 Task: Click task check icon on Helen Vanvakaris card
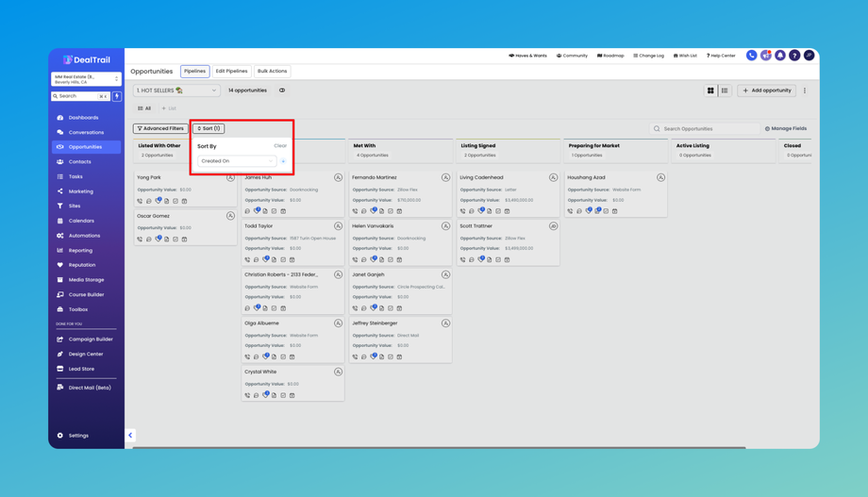[391, 259]
